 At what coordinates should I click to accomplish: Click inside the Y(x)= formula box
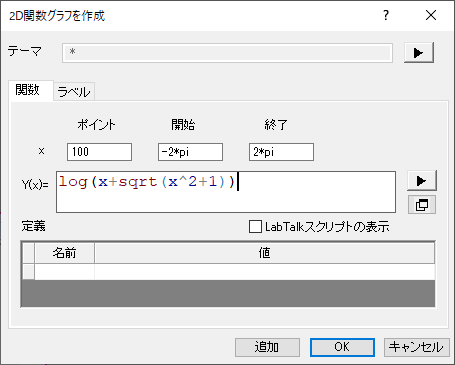(x=226, y=192)
